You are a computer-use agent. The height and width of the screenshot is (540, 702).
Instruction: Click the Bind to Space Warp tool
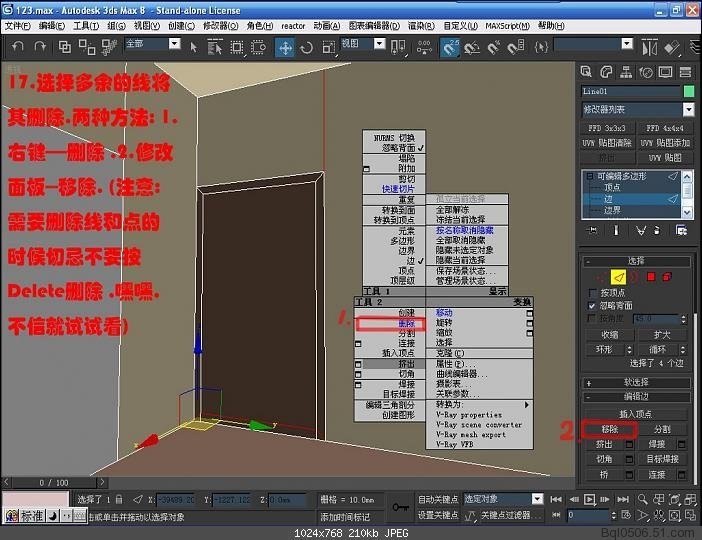pos(109,47)
